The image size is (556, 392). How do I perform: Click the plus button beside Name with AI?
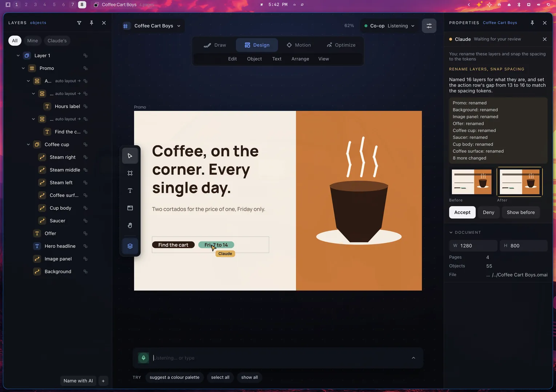103,381
